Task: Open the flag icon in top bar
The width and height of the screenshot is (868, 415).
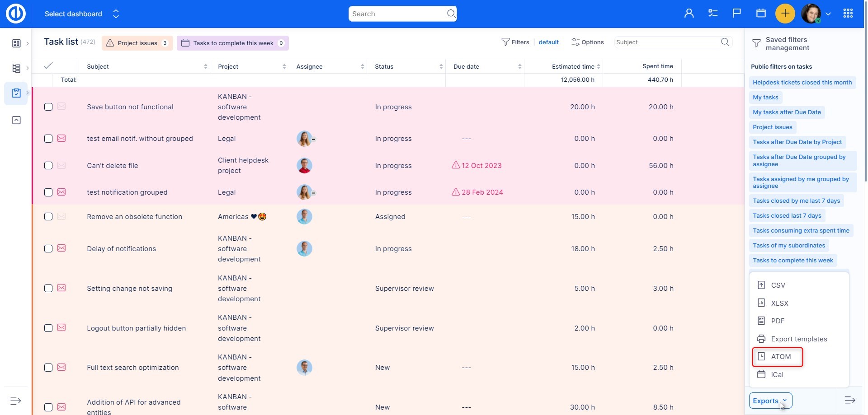Action: click(x=736, y=14)
